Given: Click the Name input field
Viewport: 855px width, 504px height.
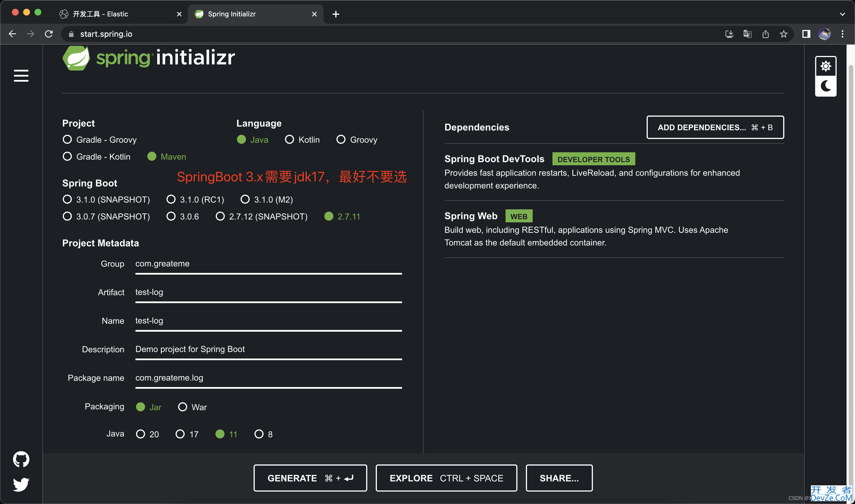Looking at the screenshot, I should tap(269, 321).
